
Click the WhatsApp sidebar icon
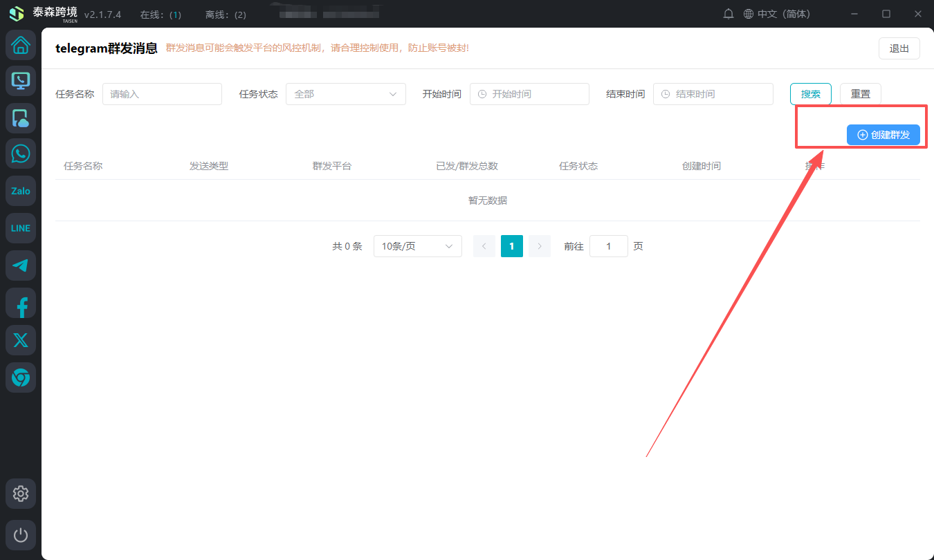[x=21, y=153]
